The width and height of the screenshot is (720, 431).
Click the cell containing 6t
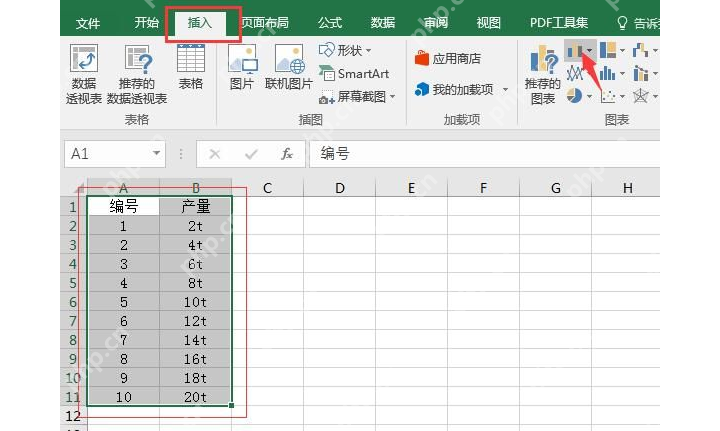(x=196, y=264)
